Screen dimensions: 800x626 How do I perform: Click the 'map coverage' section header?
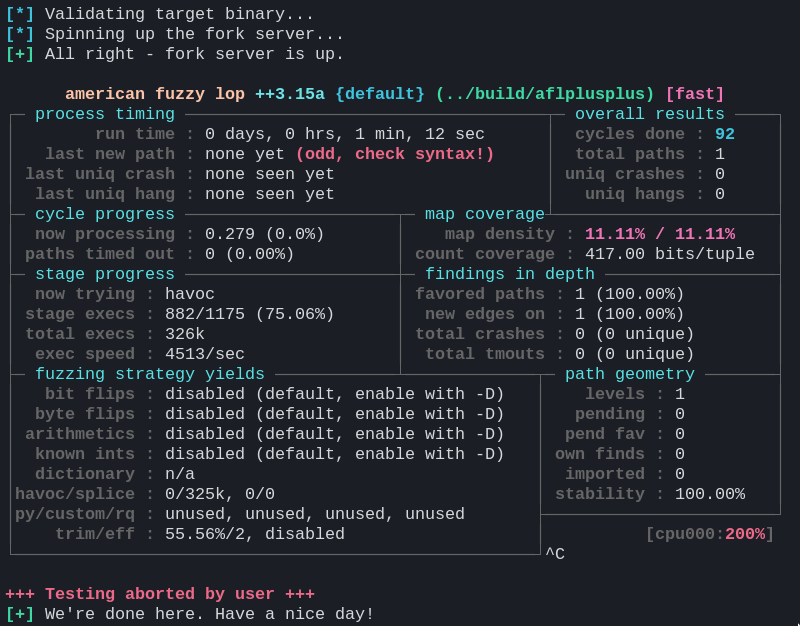pos(485,214)
